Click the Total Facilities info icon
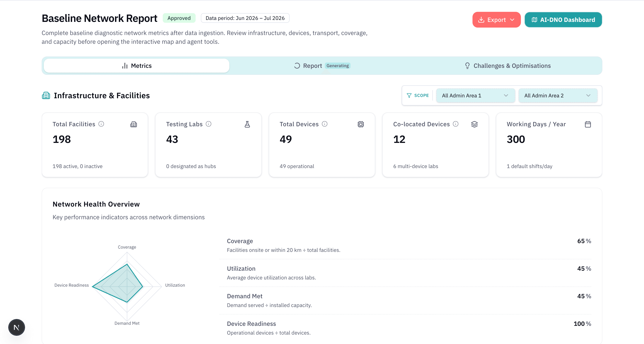The height and width of the screenshot is (344, 644). point(101,124)
